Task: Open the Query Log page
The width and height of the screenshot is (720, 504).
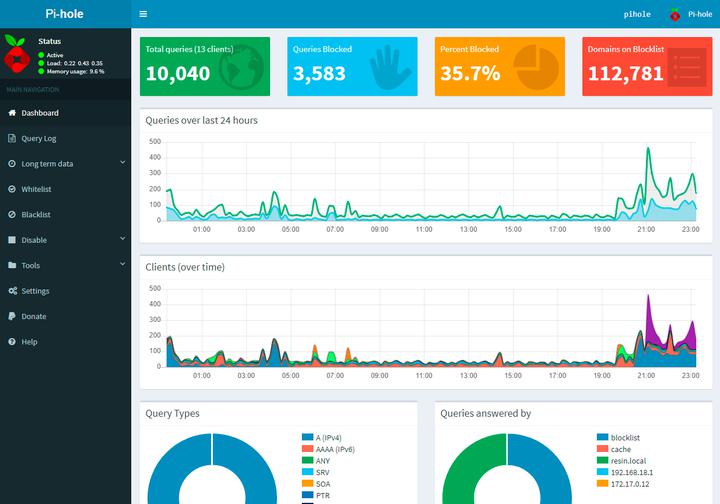Action: tap(65, 138)
